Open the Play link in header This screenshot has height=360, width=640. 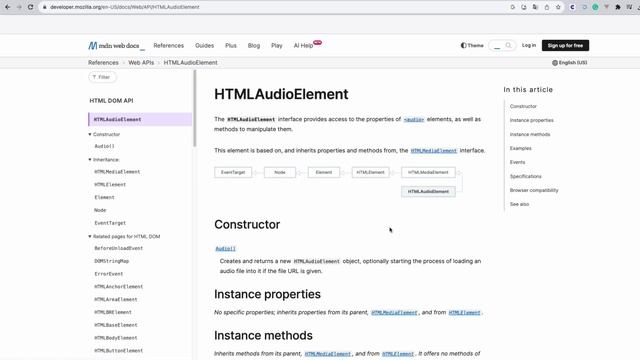[277, 45]
